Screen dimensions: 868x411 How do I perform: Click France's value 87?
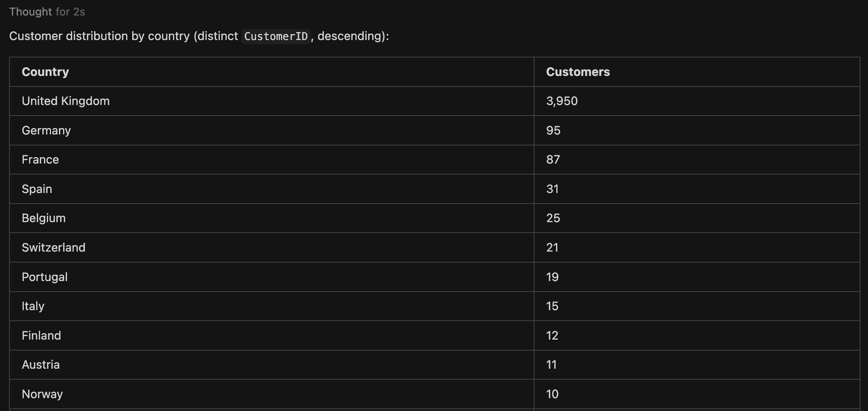553,159
